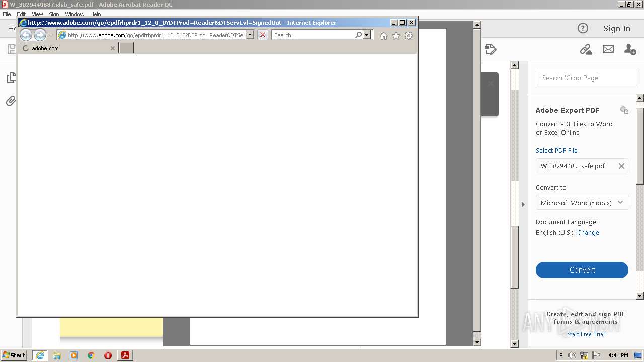Open the page thumbnails panel icon in Acrobat
The height and width of the screenshot is (362, 644).
[x=11, y=78]
